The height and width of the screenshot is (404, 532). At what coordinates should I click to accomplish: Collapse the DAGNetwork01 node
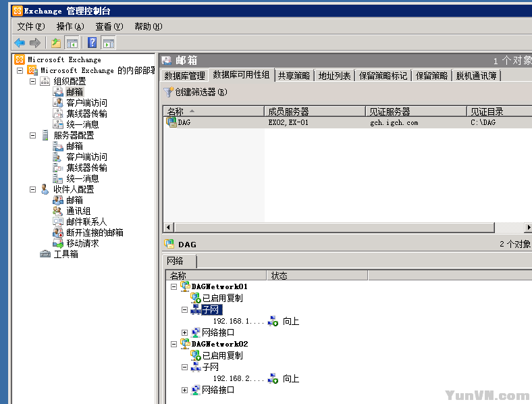point(174,286)
